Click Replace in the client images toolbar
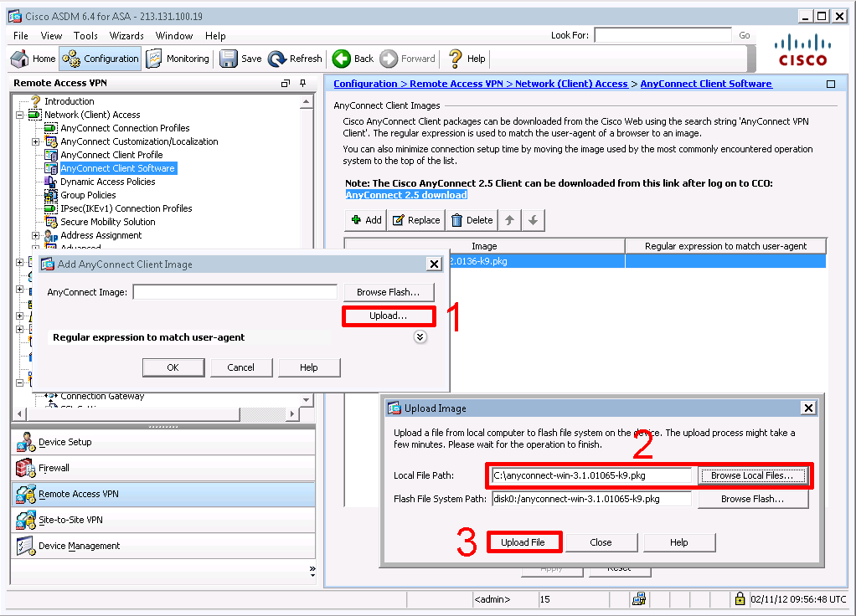Screen dimensions: 856x616 pyautogui.click(x=416, y=220)
